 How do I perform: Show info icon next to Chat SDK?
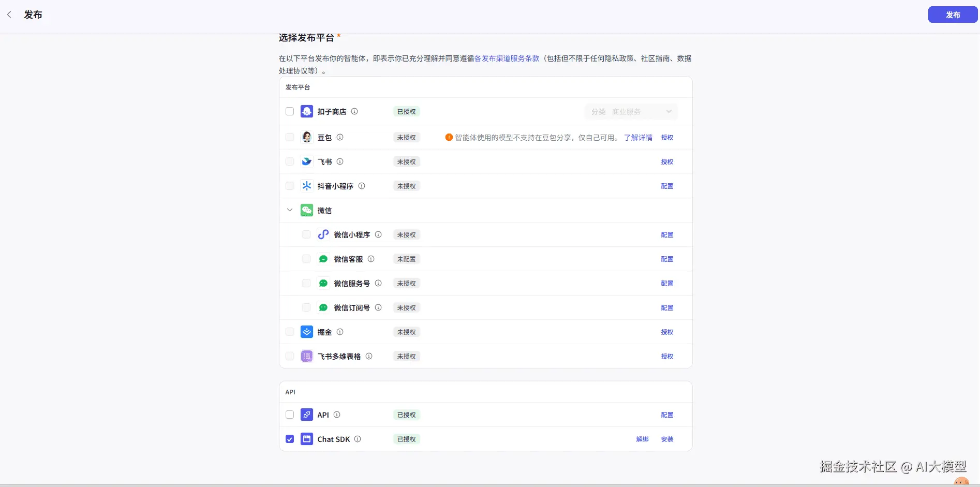[358, 439]
